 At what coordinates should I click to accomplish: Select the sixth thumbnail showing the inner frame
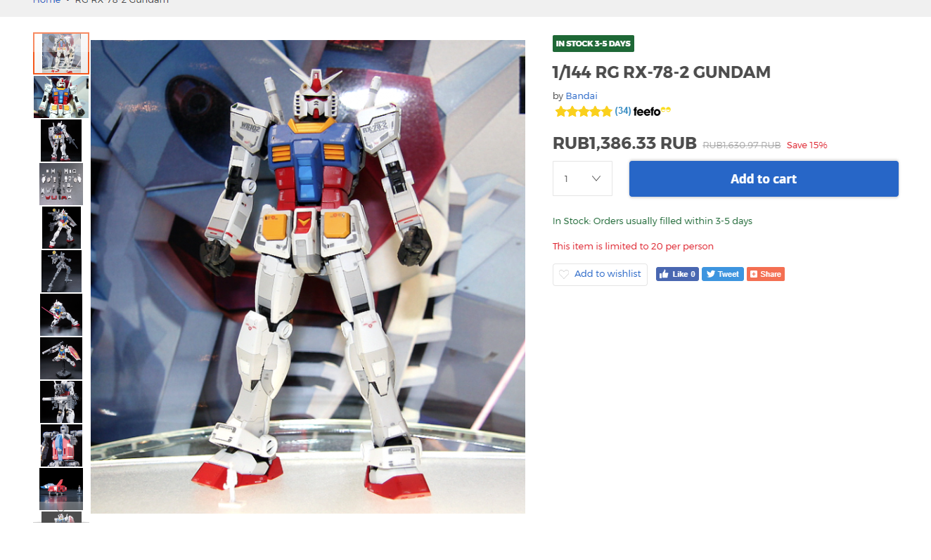61,271
